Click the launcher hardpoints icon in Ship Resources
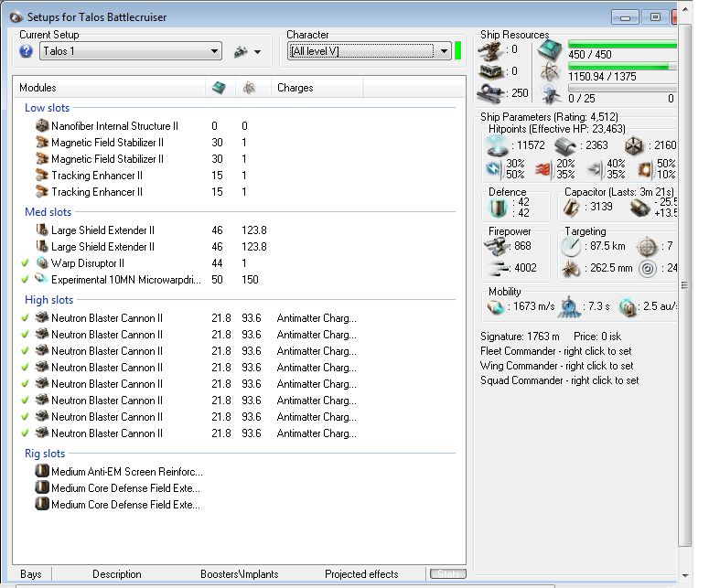This screenshot has height=588, width=709. pos(490,71)
